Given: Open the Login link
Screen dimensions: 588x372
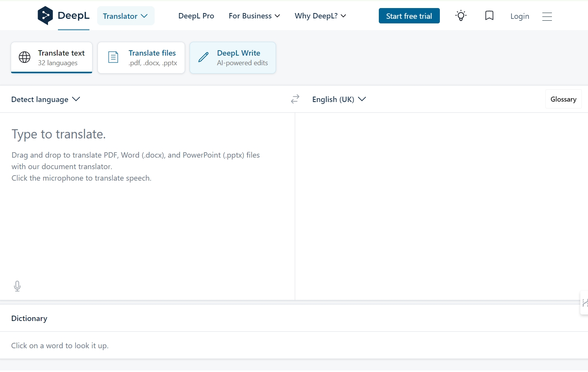Looking at the screenshot, I should (x=520, y=16).
